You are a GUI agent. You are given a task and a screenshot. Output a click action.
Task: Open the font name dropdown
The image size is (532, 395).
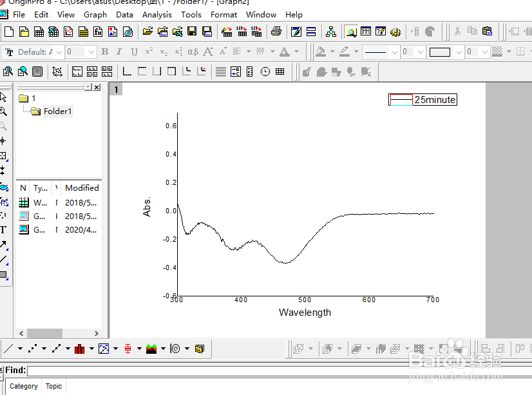point(59,52)
